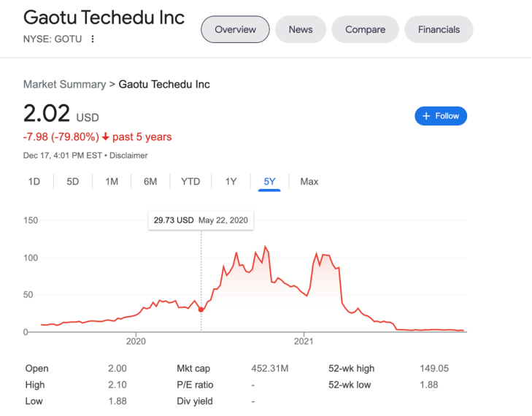Image resolution: width=532 pixels, height=416 pixels.
Task: Click the chart peak near 2021 label
Action: tap(316, 253)
